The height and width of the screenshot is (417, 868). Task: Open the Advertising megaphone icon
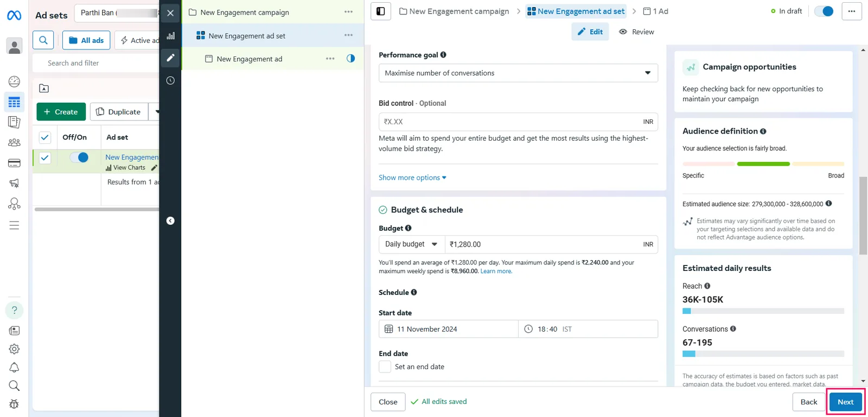[14, 184]
